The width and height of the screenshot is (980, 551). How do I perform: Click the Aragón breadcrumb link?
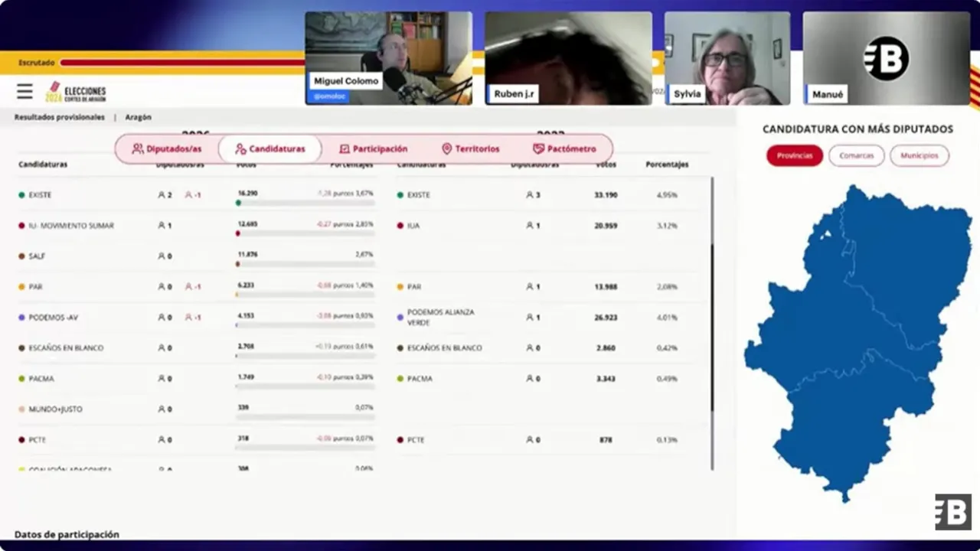(139, 117)
